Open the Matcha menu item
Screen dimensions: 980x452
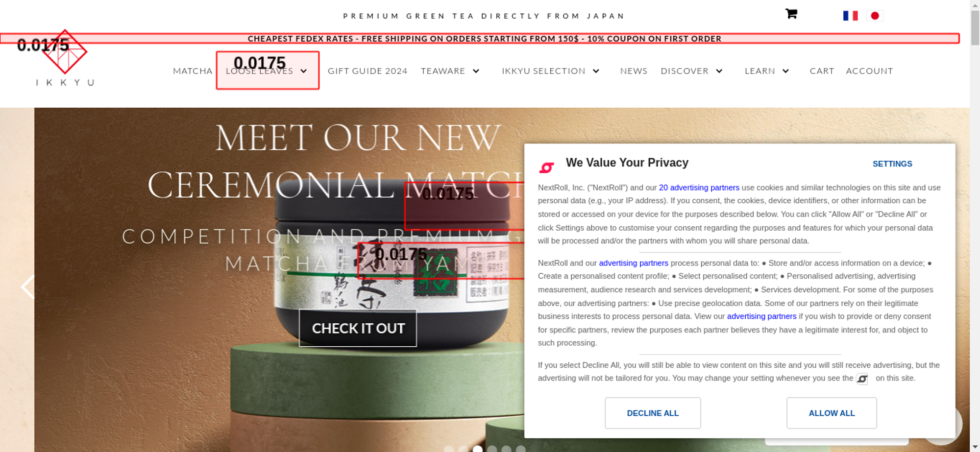coord(193,71)
